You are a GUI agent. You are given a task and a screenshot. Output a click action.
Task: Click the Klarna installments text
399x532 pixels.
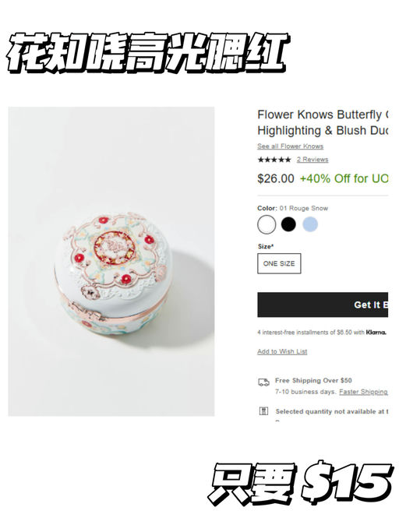pyautogui.click(x=322, y=333)
